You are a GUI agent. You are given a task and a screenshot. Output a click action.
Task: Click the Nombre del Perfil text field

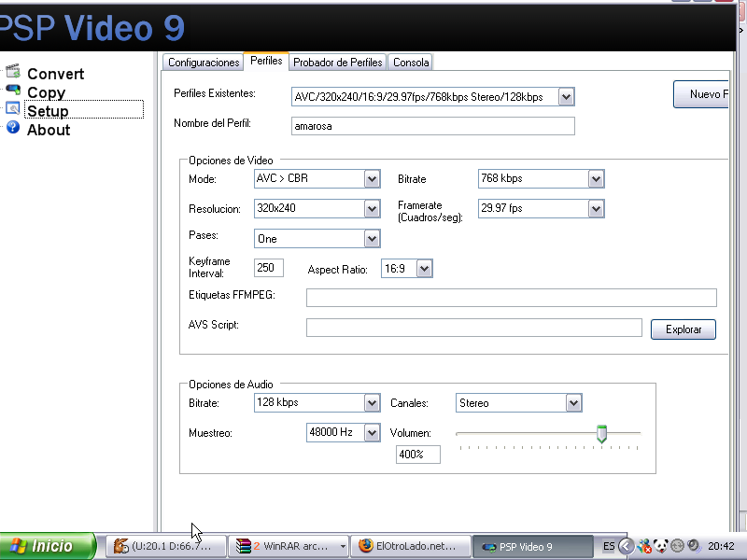point(431,126)
